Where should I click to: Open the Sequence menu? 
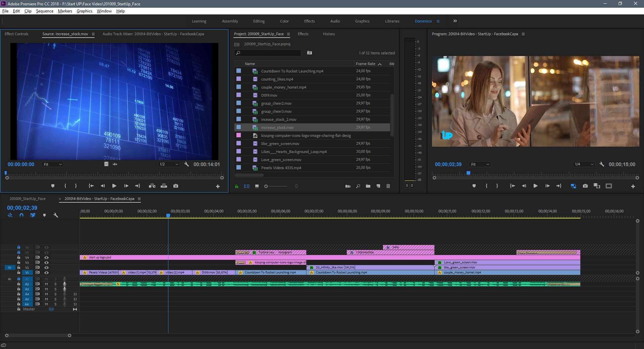(x=45, y=11)
